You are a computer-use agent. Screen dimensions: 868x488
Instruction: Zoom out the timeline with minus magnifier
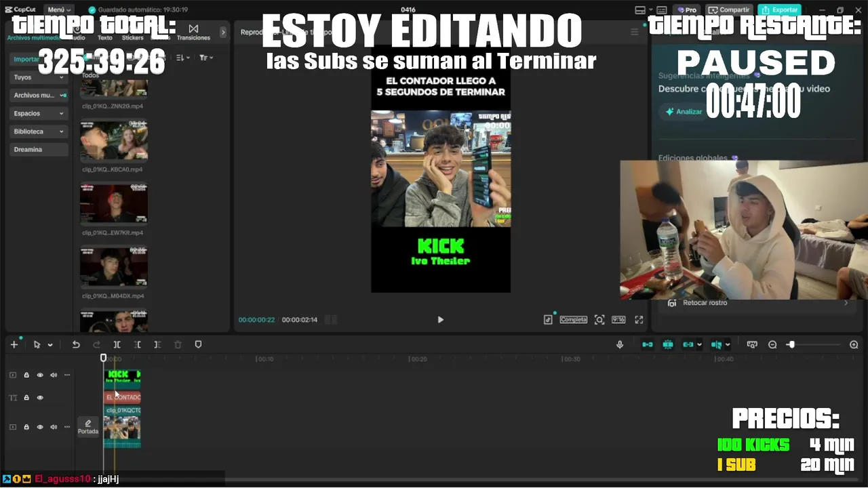(772, 344)
